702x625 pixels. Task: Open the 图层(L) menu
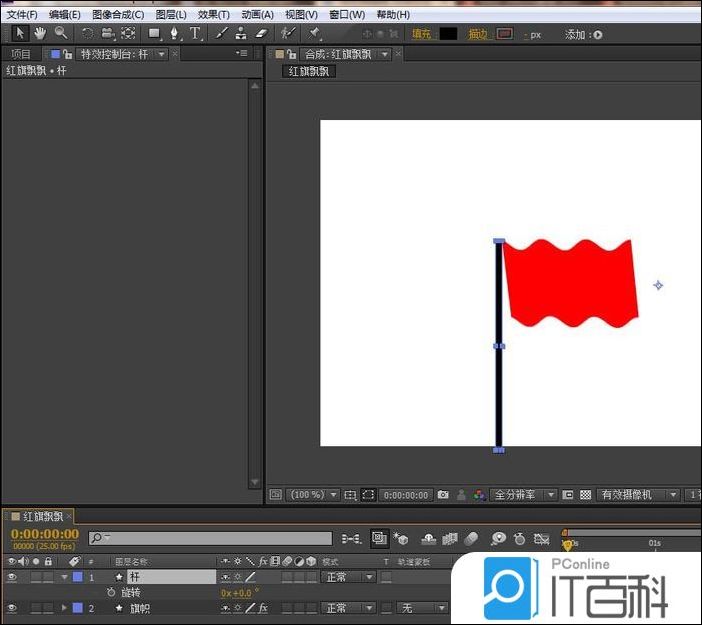click(x=172, y=15)
